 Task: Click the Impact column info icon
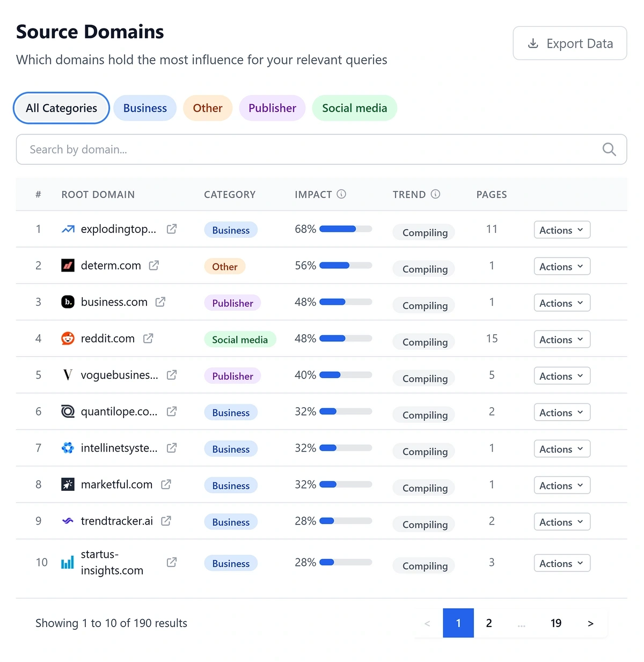(x=341, y=194)
